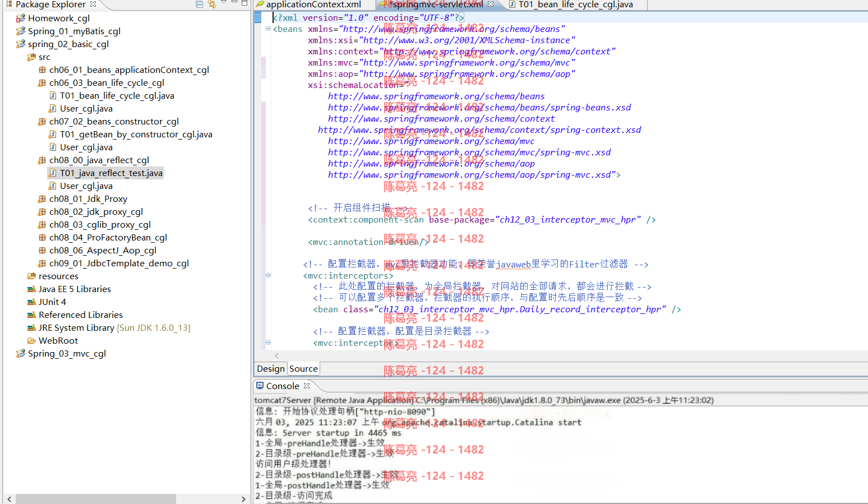
Task: Click the T01_getBean_by_constructor_cgl.java file icon
Action: (x=53, y=134)
